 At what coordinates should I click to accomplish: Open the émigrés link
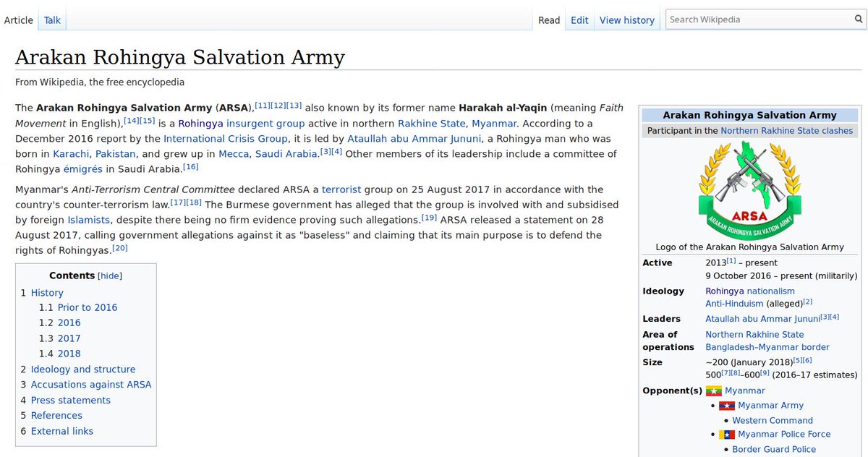(85, 169)
